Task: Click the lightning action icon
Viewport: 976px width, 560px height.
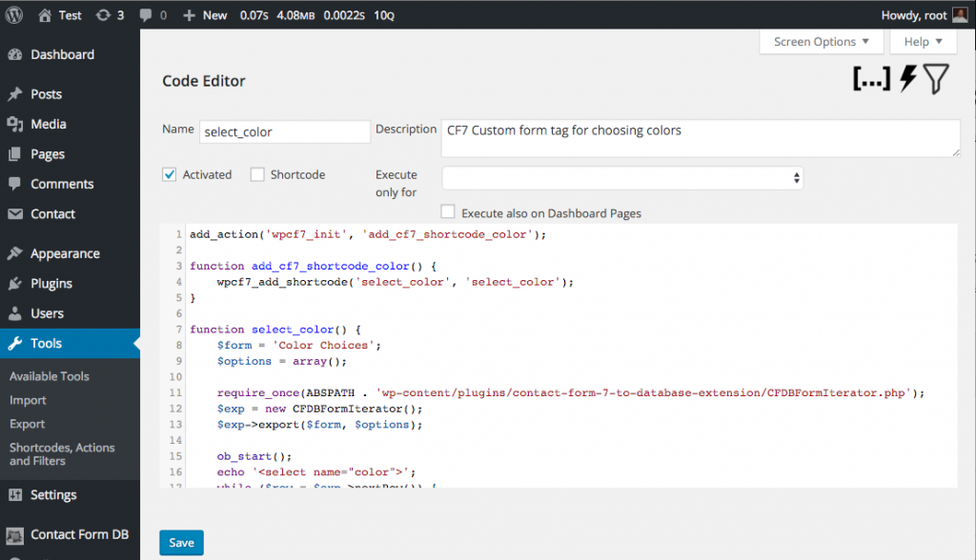Action: coord(906,79)
